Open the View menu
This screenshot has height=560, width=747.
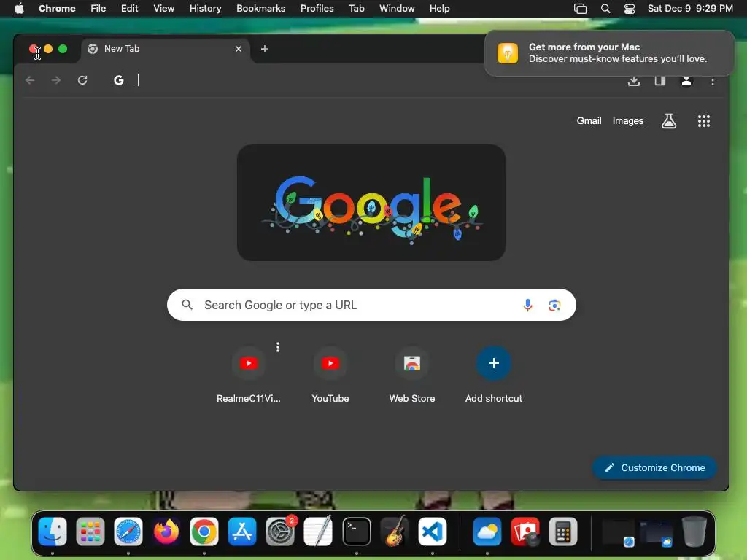click(163, 8)
